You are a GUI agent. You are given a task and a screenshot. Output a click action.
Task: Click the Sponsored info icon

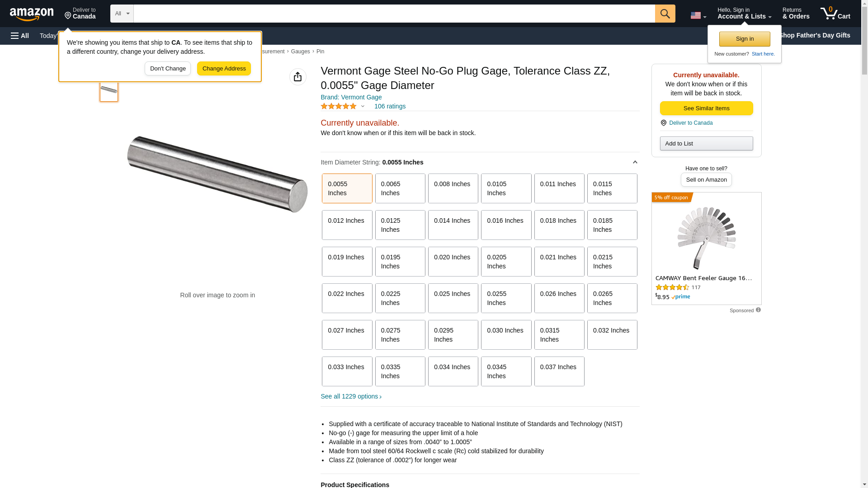[x=758, y=310]
